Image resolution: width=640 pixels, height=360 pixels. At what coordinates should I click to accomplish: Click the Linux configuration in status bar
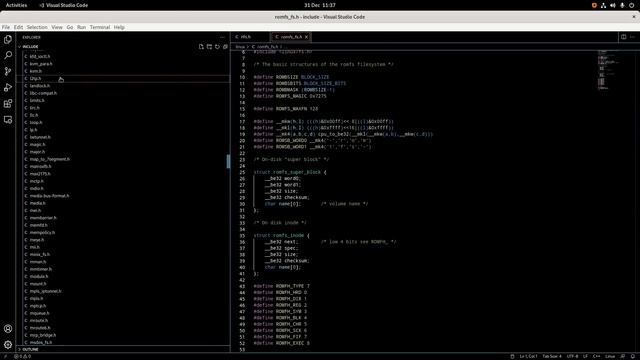[610, 356]
